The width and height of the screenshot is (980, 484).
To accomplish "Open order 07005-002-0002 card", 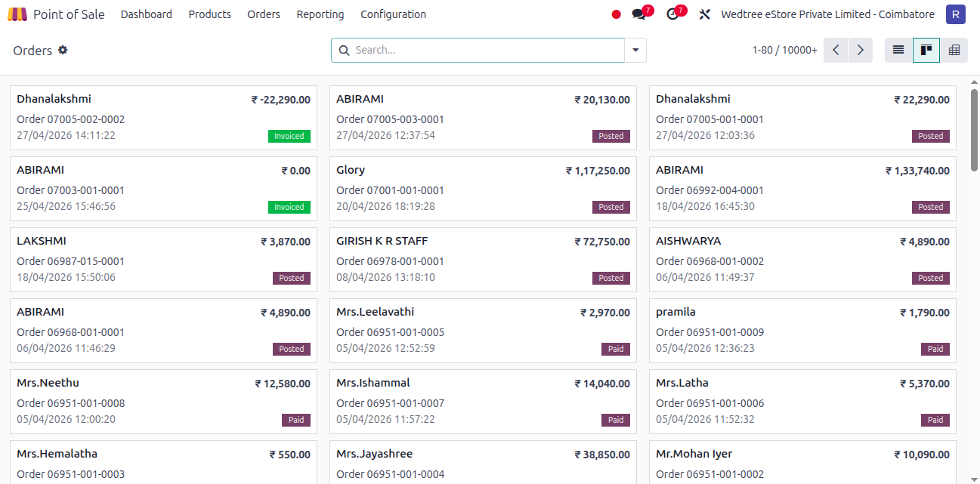I will 163,118.
